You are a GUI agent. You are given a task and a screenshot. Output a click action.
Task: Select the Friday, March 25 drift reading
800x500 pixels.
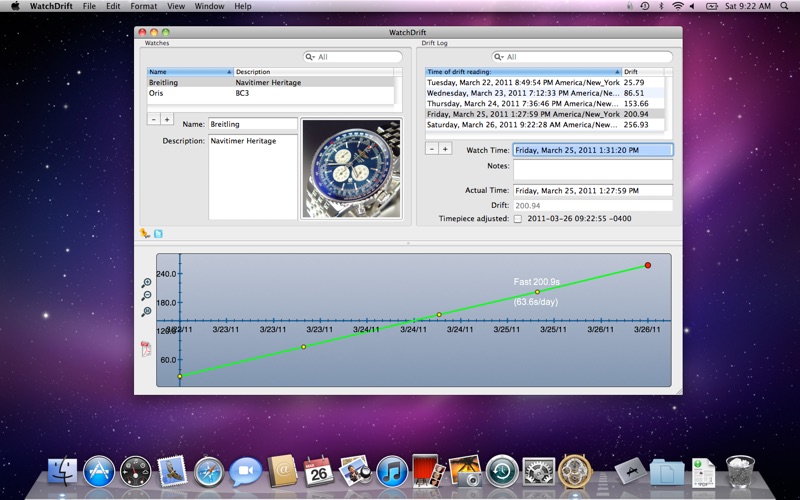click(544, 114)
